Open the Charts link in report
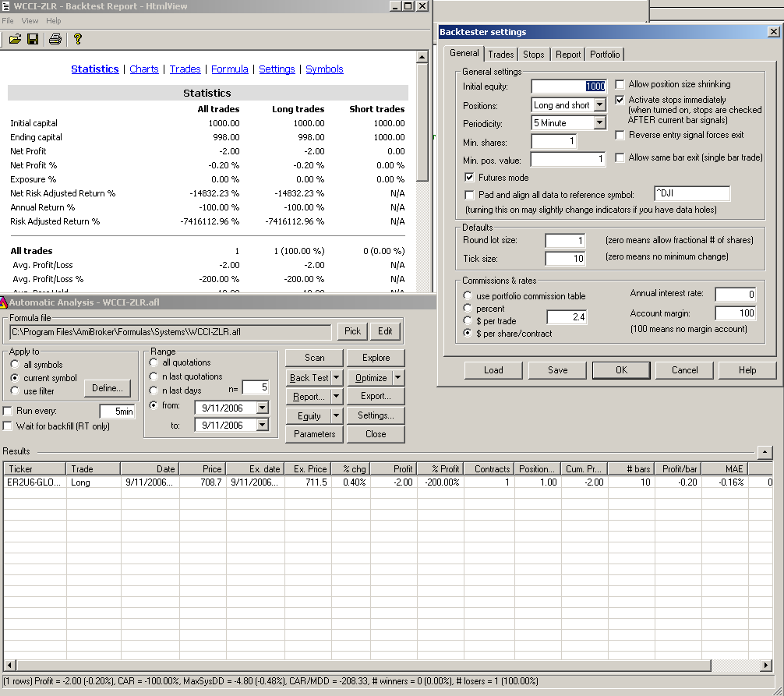 click(x=144, y=69)
